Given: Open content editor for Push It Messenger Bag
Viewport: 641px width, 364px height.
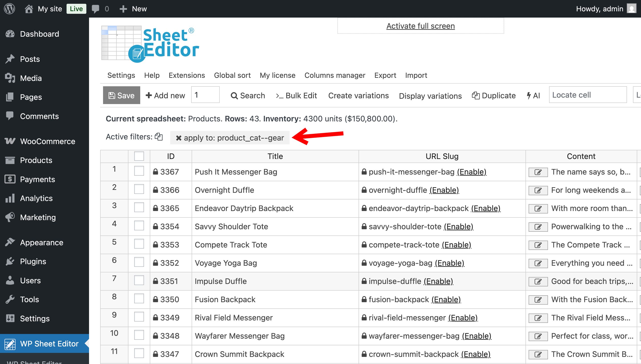Looking at the screenshot, I should coord(538,172).
